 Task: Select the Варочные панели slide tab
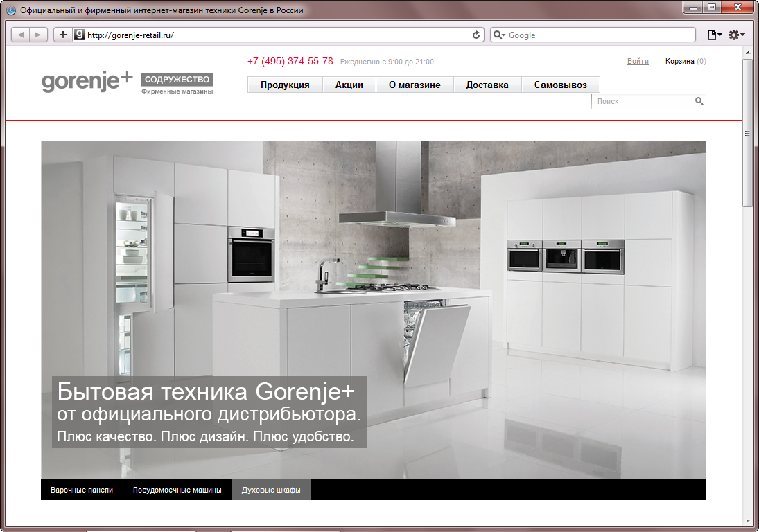82,490
